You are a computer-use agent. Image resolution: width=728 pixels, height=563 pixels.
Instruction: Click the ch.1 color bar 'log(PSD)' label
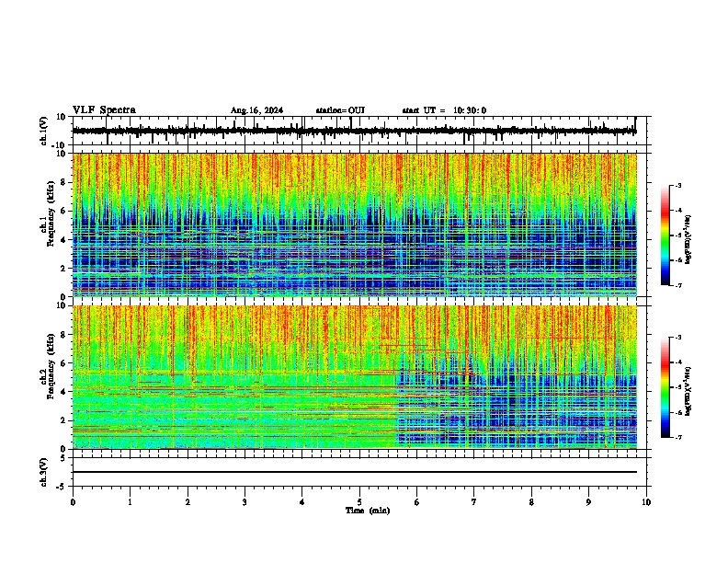(688, 239)
